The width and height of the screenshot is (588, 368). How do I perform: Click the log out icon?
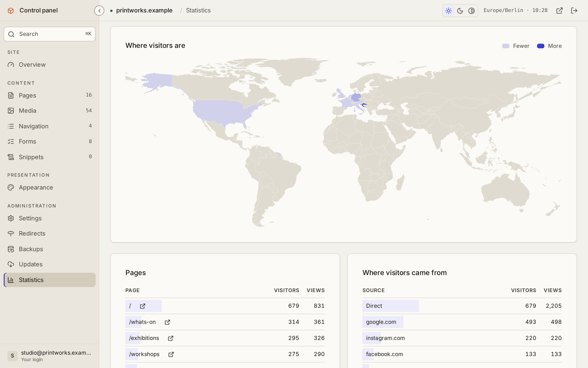pyautogui.click(x=574, y=11)
